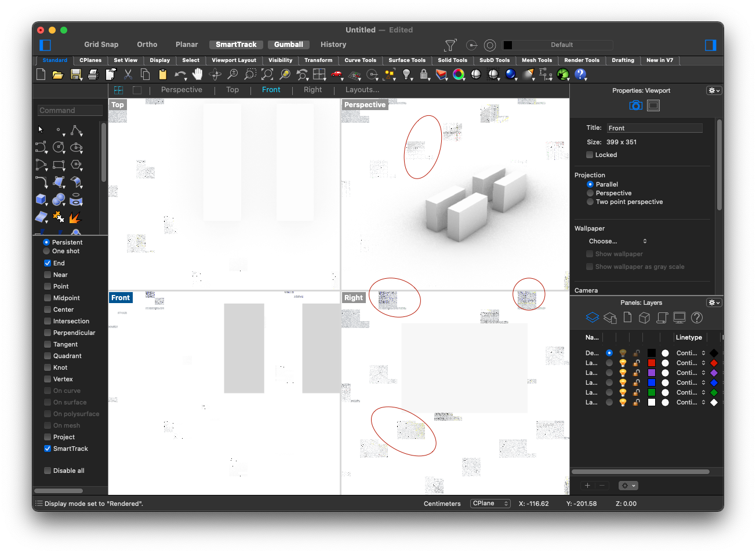
Task: Click the Save file icon in toolbar
Action: click(75, 74)
